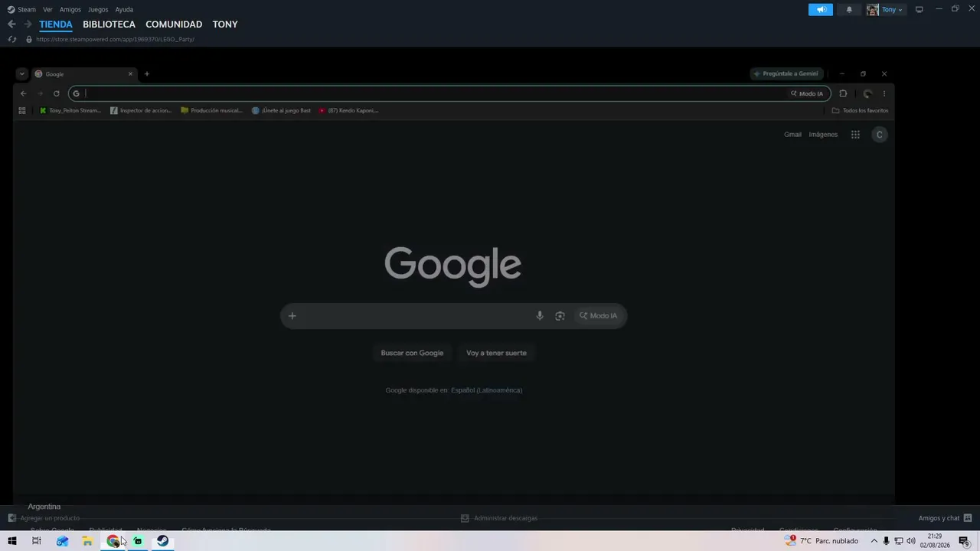Screen dimensions: 980x551
Task: Open Gmail link on Google page
Action: [x=792, y=135]
